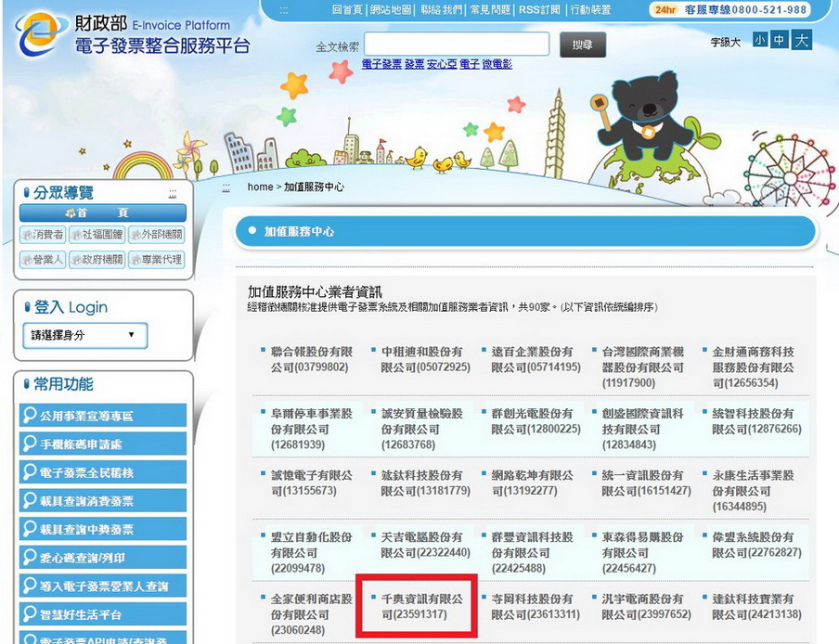Open the 群豐資訊科技 (22425488) entry
The image size is (839, 644).
pyautogui.click(x=532, y=552)
